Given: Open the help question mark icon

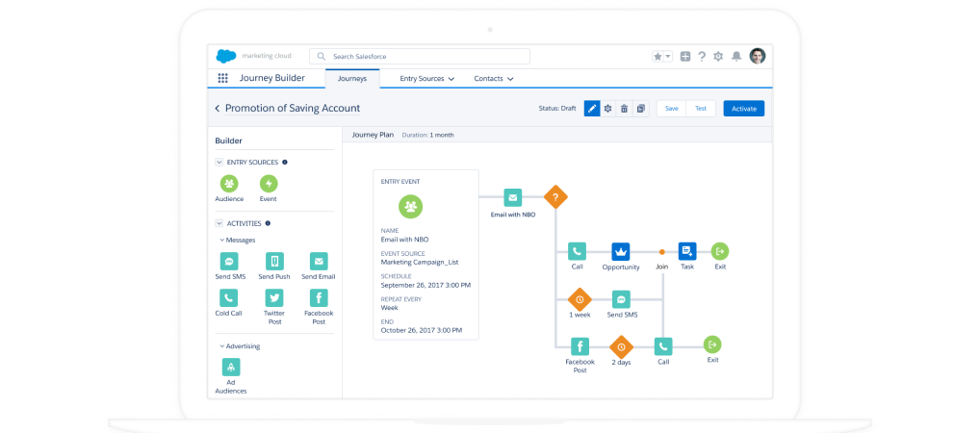Looking at the screenshot, I should 702,56.
